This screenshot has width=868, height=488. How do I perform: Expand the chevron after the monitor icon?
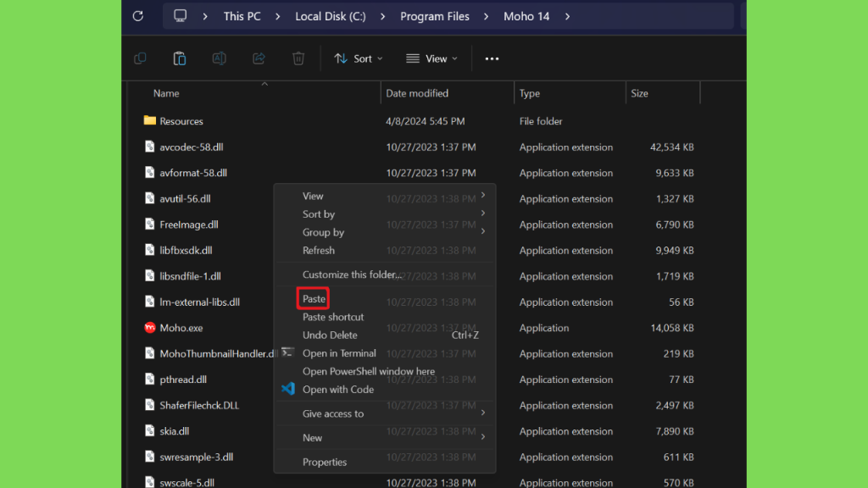click(x=205, y=17)
